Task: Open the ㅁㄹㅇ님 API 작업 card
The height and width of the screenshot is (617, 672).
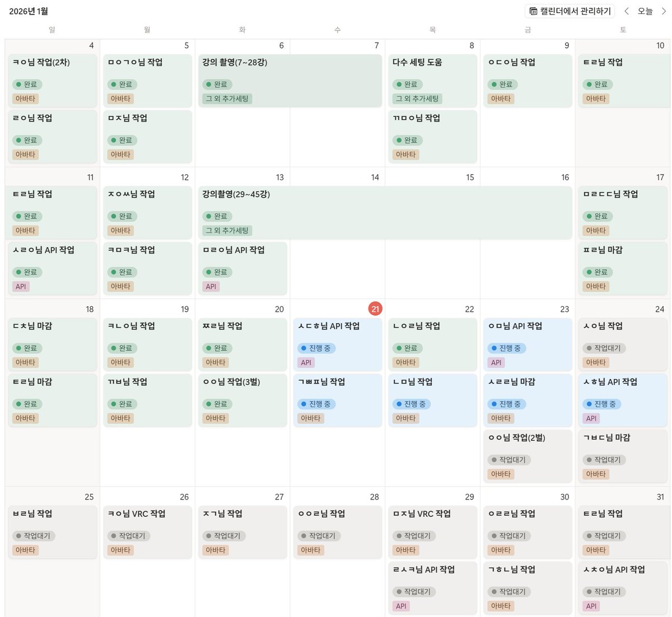Action: coord(242,268)
